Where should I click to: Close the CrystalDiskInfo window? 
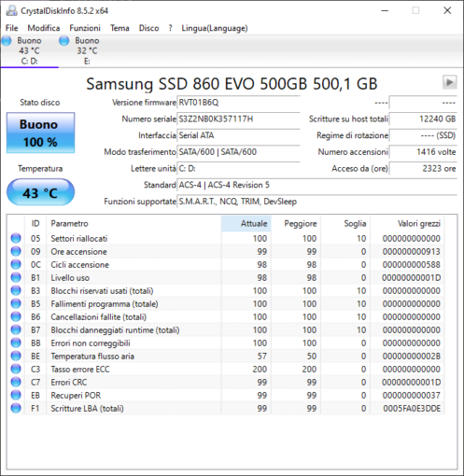[447, 10]
